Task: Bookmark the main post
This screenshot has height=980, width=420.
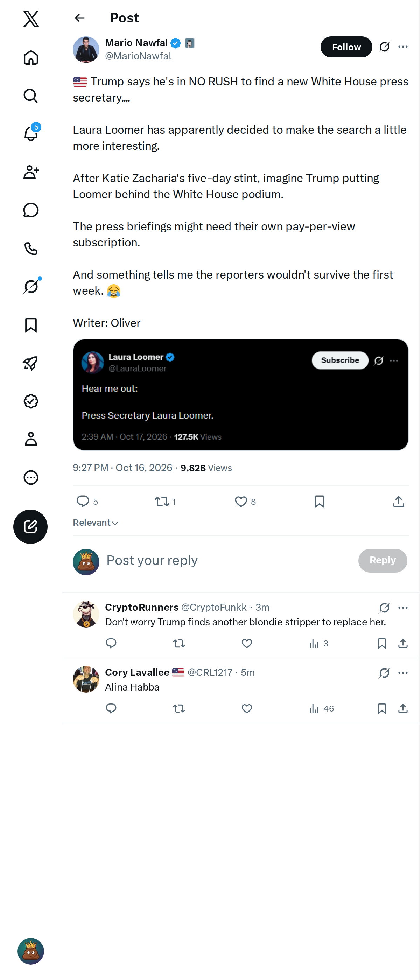Action: pos(319,502)
